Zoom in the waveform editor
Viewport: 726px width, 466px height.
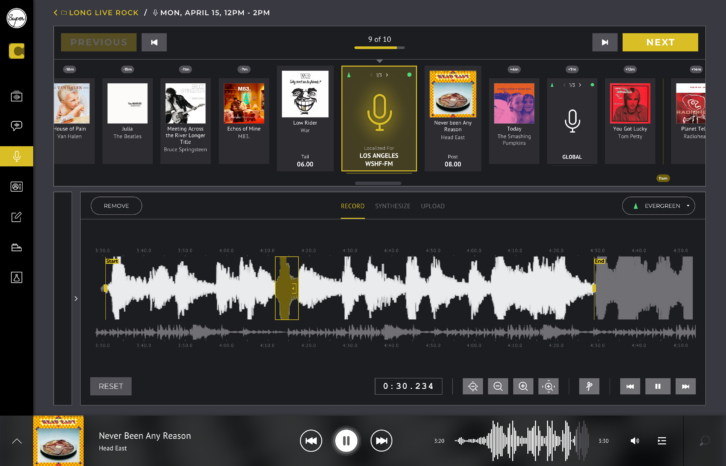[x=523, y=386]
